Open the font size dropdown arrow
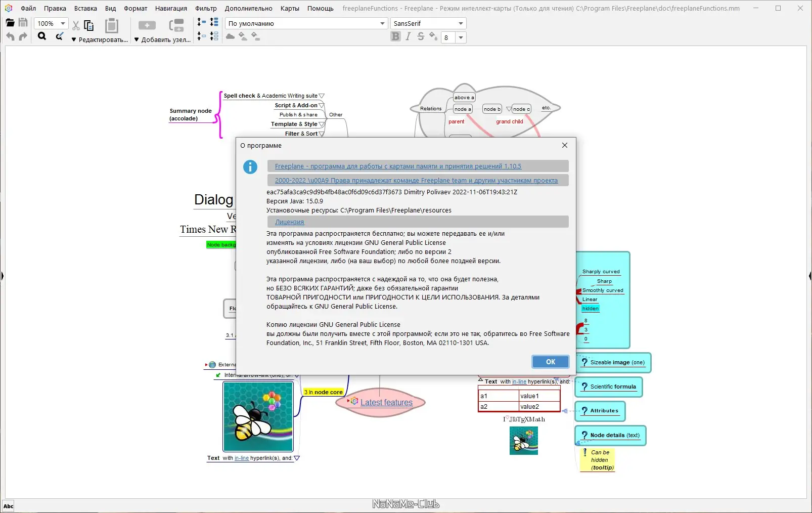Image resolution: width=812 pixels, height=513 pixels. [461, 37]
